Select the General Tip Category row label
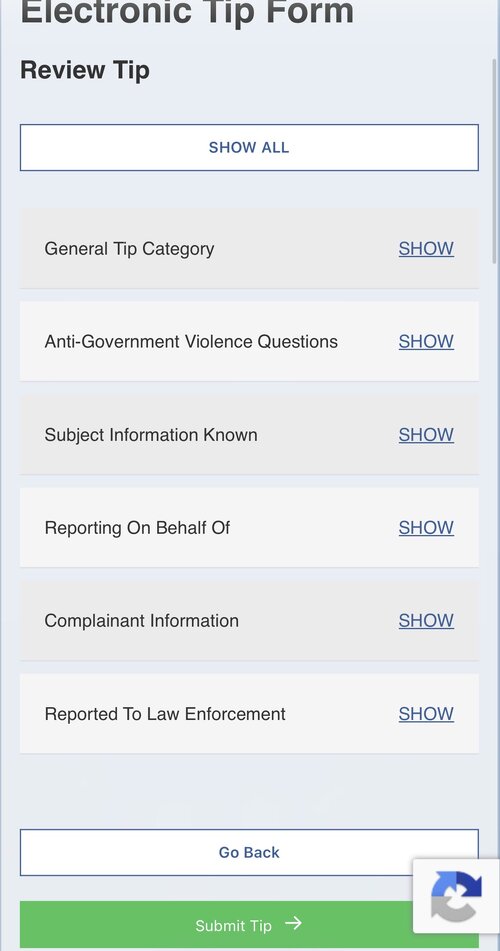 coord(129,249)
